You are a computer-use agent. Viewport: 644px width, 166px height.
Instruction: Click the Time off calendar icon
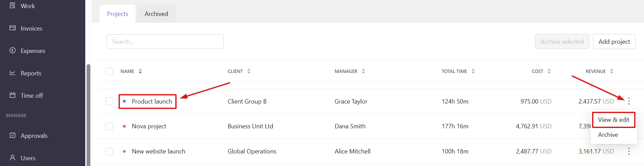[x=13, y=95]
